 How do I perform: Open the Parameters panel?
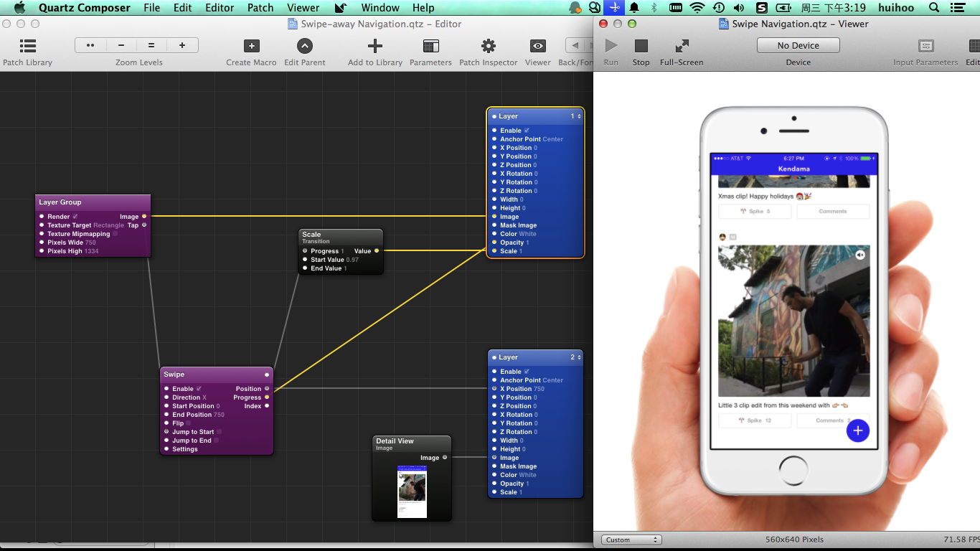430,46
